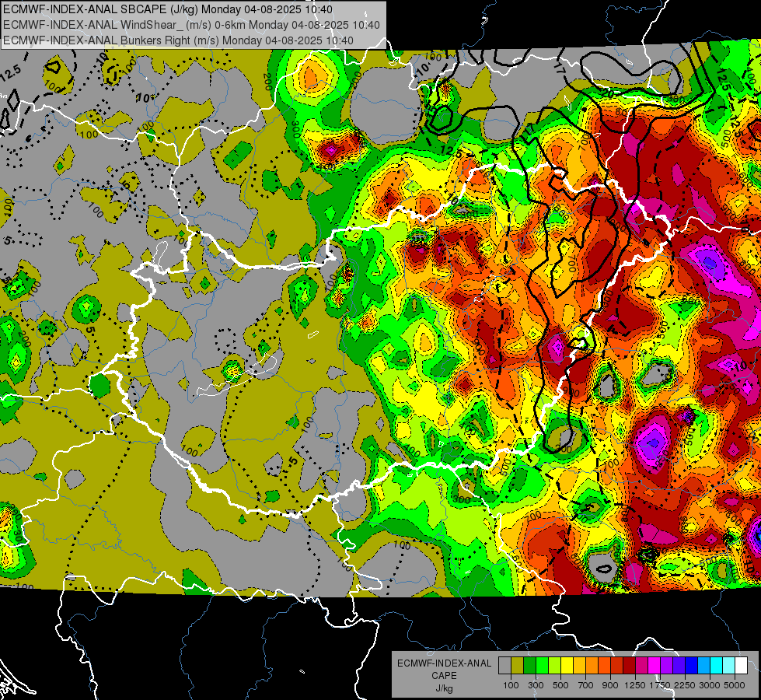Select the dark red legend swatch
The height and width of the screenshot is (700, 761).
point(630,665)
